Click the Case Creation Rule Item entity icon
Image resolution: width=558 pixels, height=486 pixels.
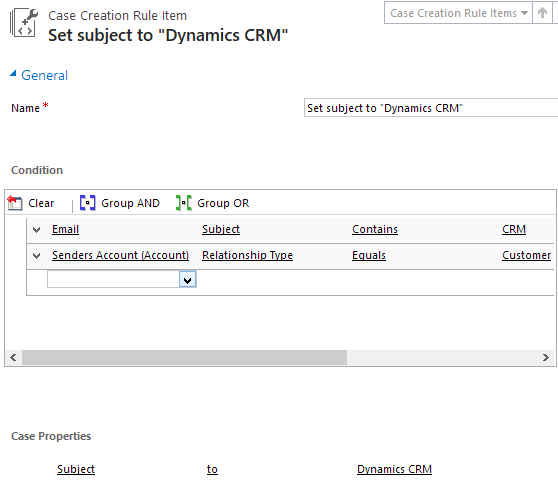pos(24,23)
